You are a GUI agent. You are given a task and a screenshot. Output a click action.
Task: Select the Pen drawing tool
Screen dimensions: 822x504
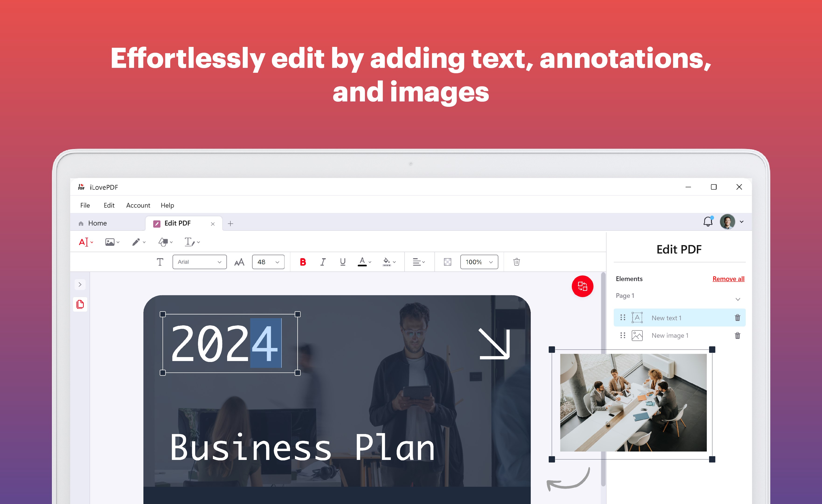point(136,242)
